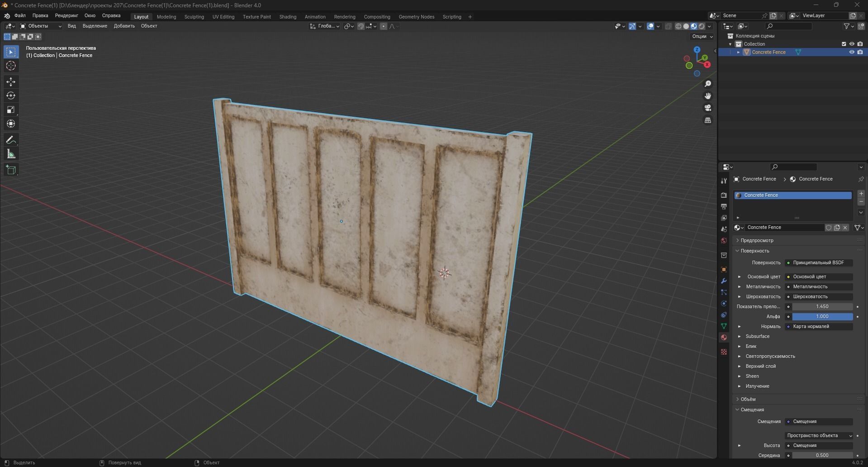868x467 pixels.
Task: Toggle X-ray mode
Action: 669,26
